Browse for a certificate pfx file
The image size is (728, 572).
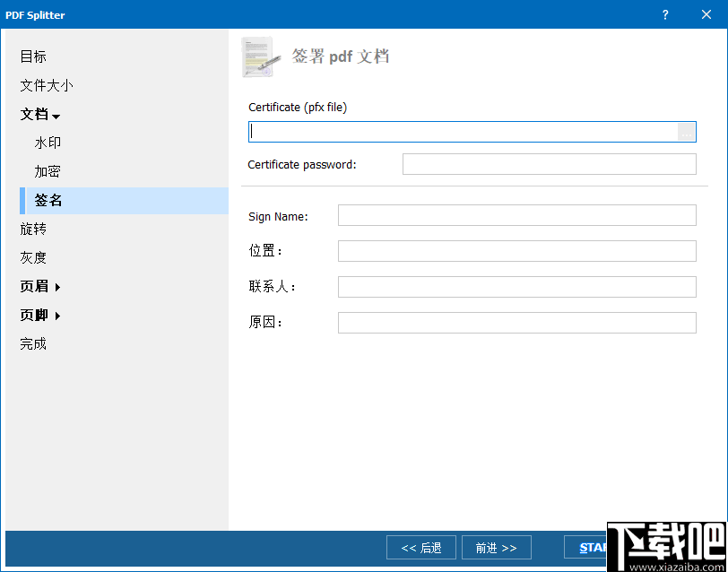[x=686, y=131]
